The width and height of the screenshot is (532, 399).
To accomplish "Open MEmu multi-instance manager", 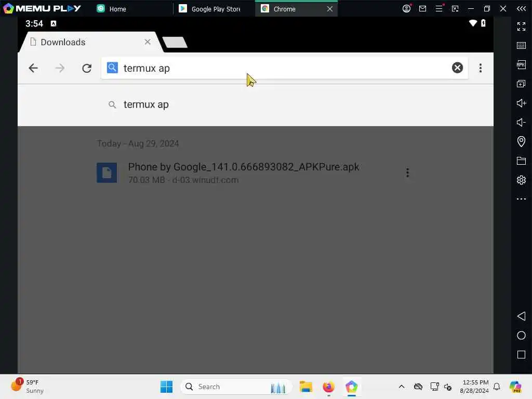I will tap(522, 84).
